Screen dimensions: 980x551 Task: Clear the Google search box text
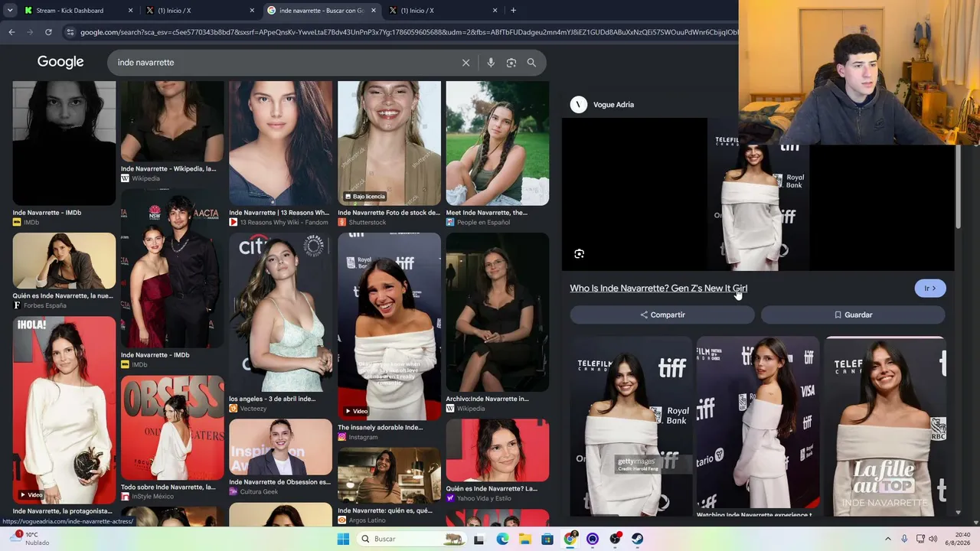pos(465,63)
